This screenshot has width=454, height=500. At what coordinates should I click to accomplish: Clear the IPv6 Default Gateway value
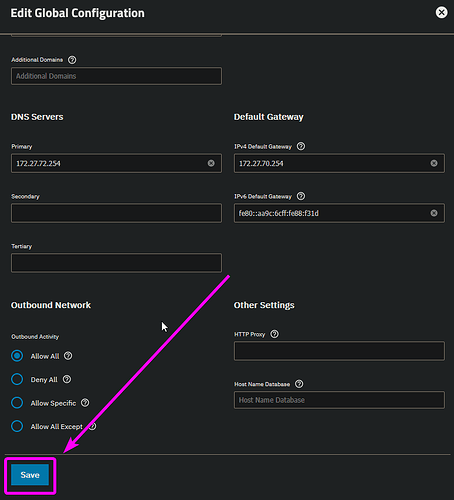pyautogui.click(x=434, y=213)
